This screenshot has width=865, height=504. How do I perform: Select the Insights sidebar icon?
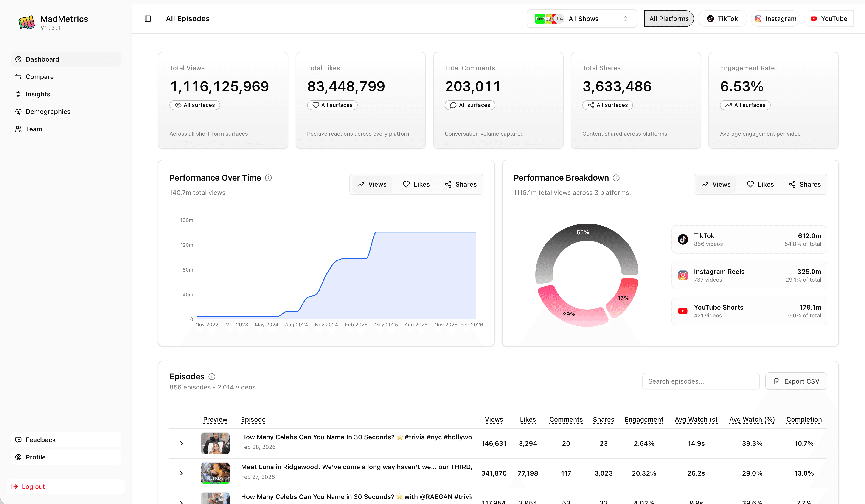[x=19, y=94]
